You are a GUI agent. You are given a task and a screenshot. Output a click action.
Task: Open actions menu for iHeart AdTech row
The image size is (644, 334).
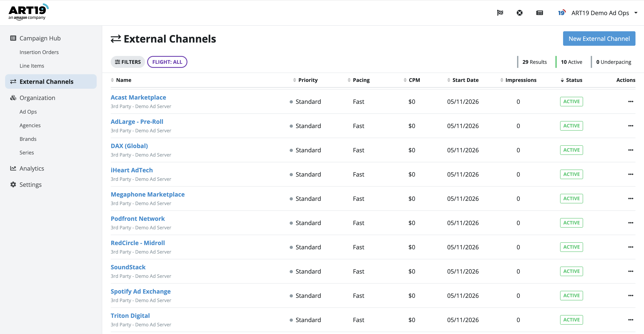point(631,174)
